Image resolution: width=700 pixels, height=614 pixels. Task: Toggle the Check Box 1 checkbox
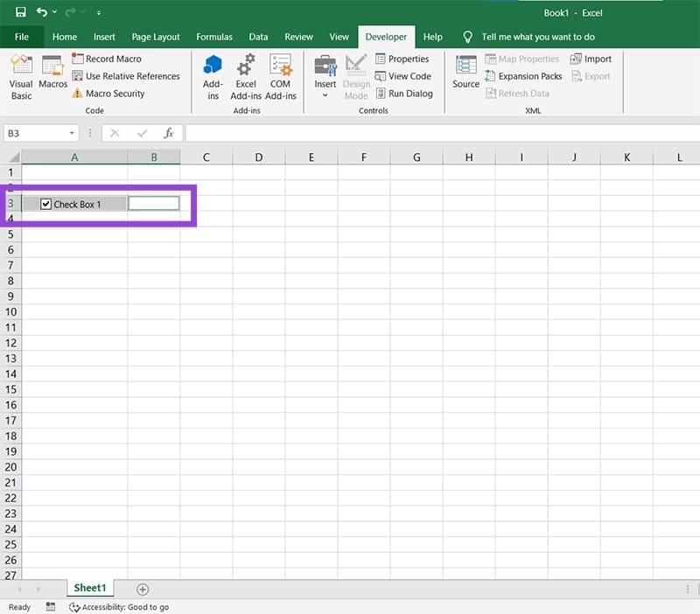pyautogui.click(x=45, y=203)
